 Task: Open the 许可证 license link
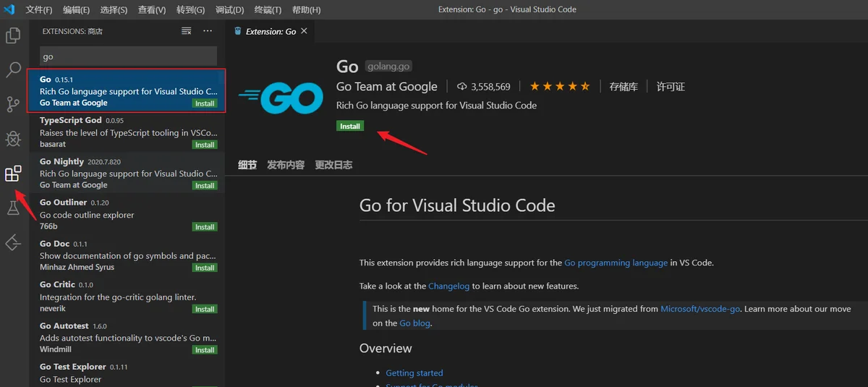[x=671, y=86]
